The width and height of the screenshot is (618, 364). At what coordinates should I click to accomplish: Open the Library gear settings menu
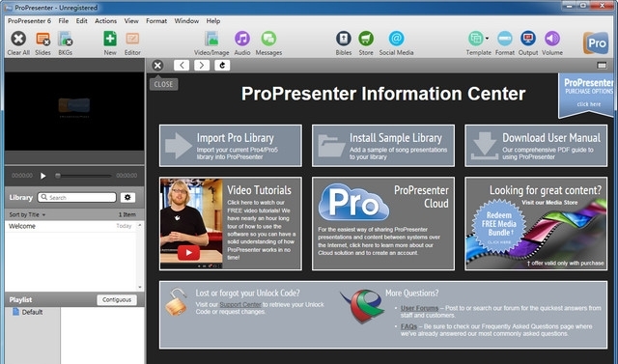(127, 197)
